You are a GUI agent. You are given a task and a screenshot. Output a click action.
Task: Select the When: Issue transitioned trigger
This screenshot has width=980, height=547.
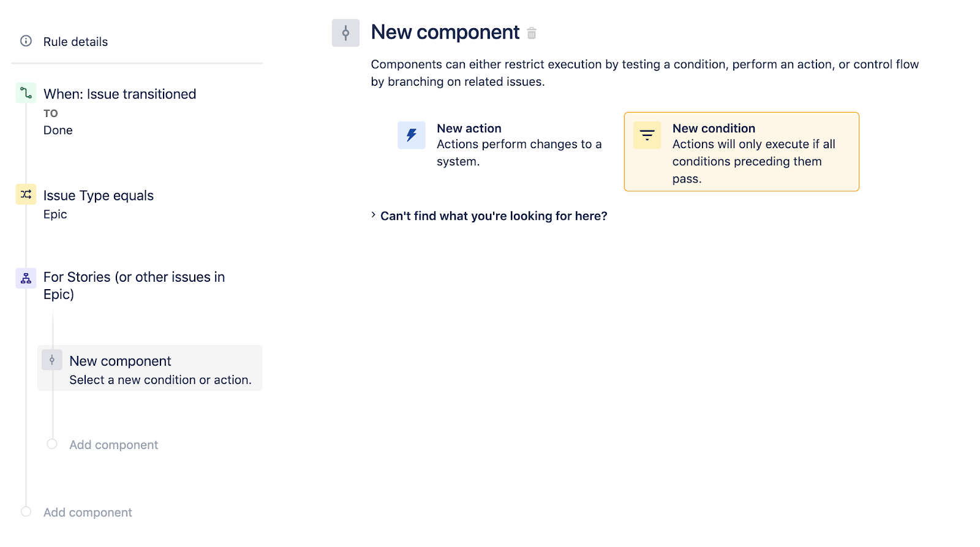[x=119, y=94]
